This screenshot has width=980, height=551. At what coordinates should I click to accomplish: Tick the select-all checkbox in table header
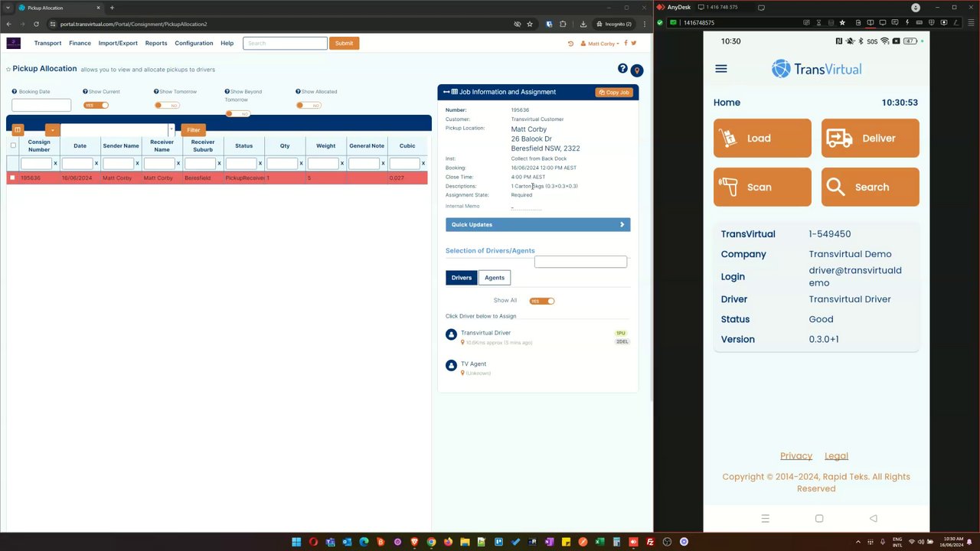pyautogui.click(x=13, y=145)
